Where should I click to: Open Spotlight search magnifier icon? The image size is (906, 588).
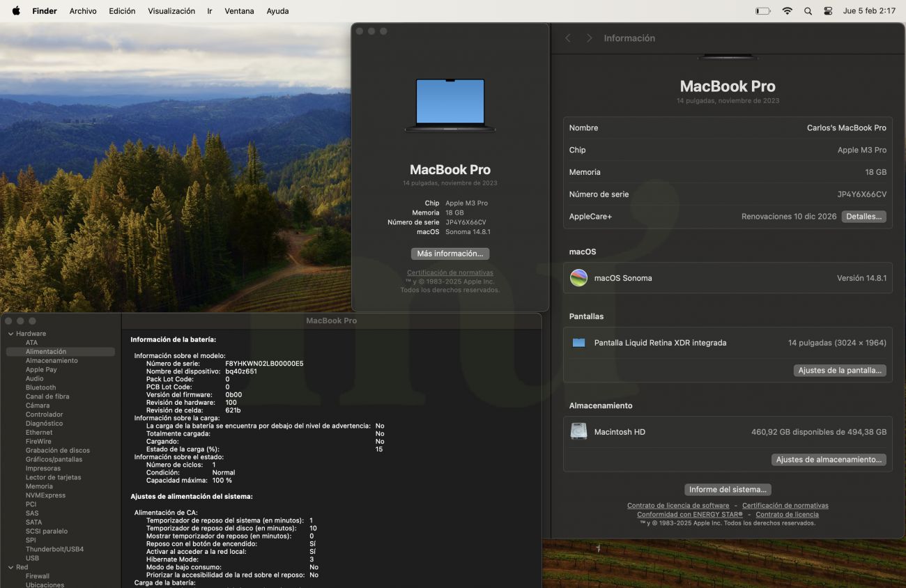tap(808, 11)
